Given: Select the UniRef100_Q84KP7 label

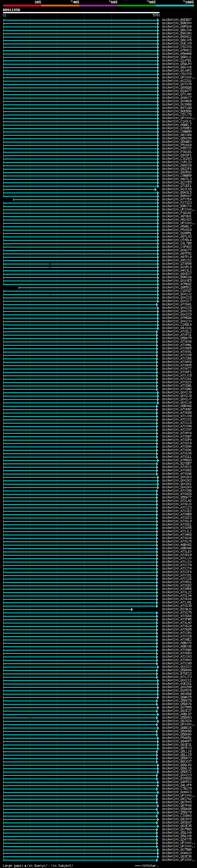Looking at the screenshot, I should pyautogui.click(x=177, y=741).
